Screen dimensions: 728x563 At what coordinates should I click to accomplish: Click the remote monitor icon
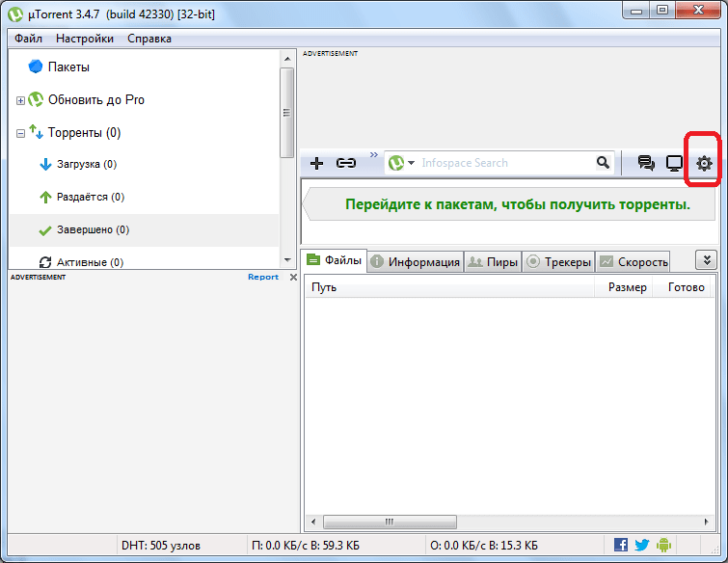[674, 163]
